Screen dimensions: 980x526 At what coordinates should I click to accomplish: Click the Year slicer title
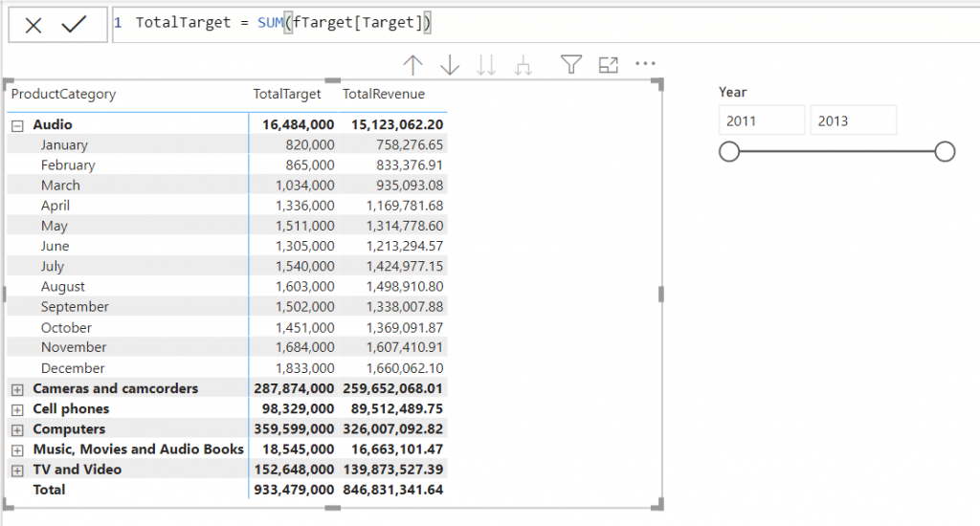click(732, 93)
